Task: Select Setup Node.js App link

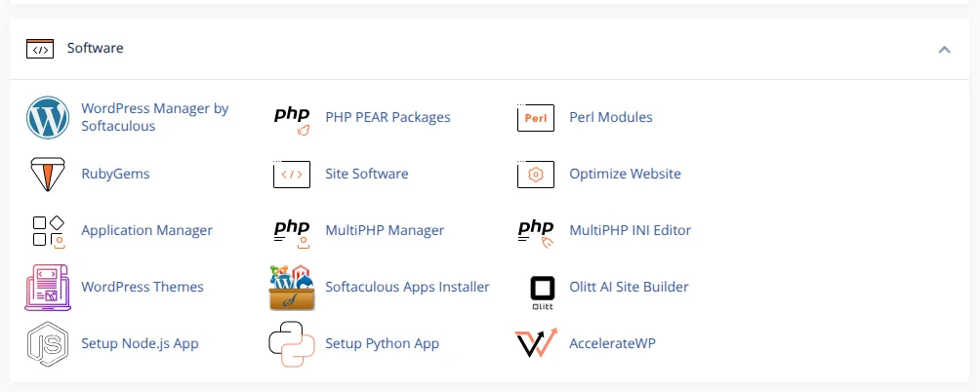Action: pos(140,343)
